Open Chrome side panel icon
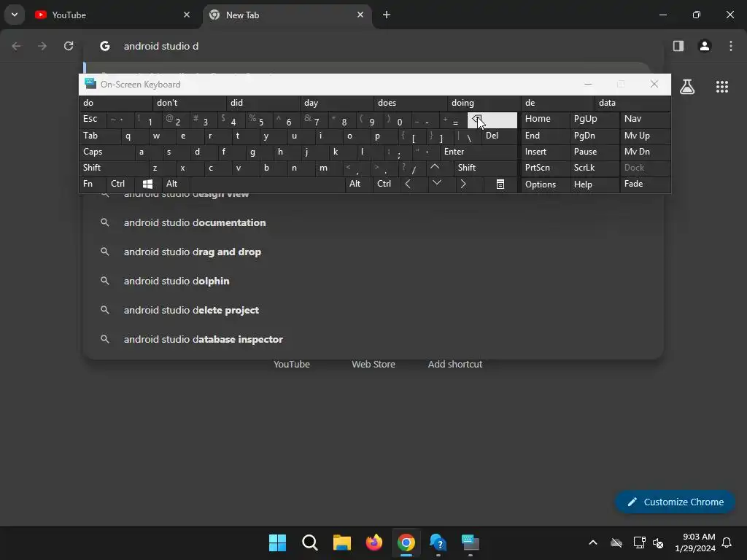The width and height of the screenshot is (747, 560). [678, 46]
